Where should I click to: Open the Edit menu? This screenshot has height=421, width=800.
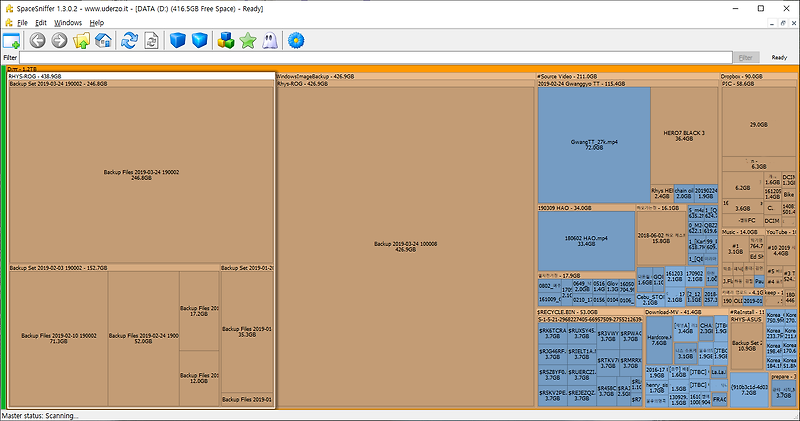[x=41, y=23]
